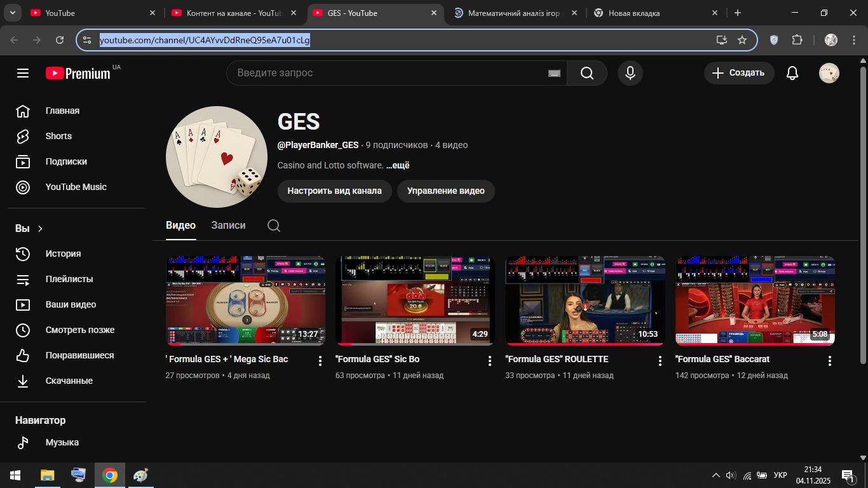Click the "Настроить вид канала" button
This screenshot has height=488, width=868.
tap(334, 191)
